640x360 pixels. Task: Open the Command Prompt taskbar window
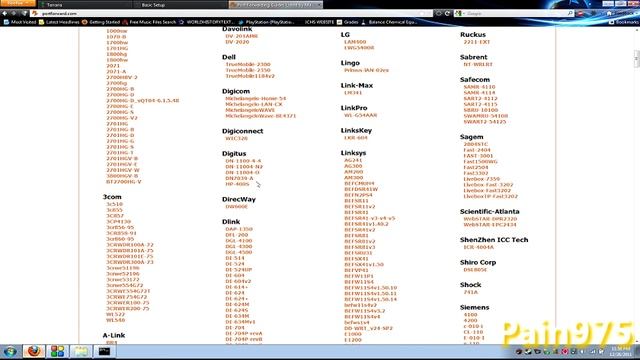pyautogui.click(x=104, y=351)
